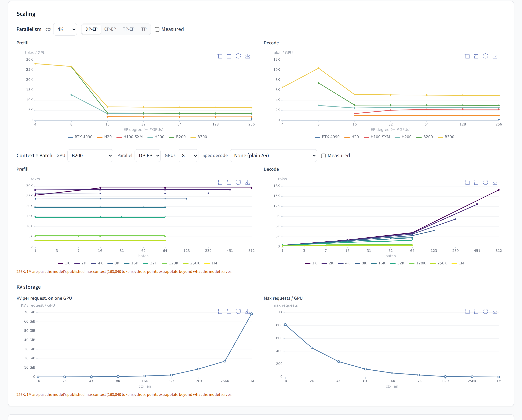Image resolution: width=522 pixels, height=420 pixels.
Task: Download Parallelism Prefill chart as image
Action: tap(248, 56)
